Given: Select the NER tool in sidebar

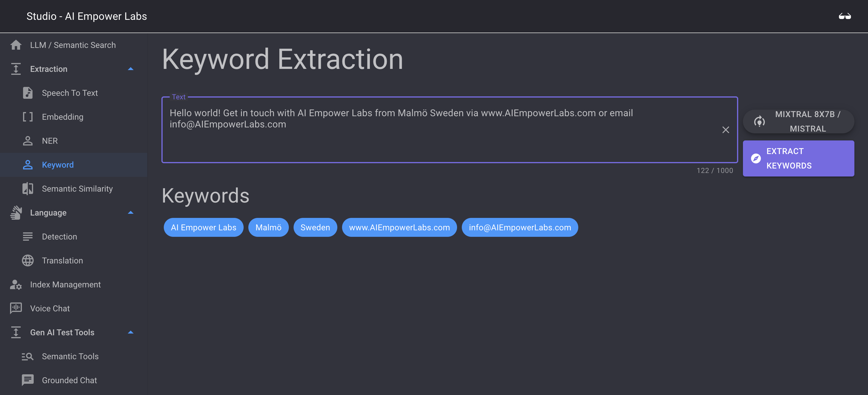Looking at the screenshot, I should tap(49, 140).
